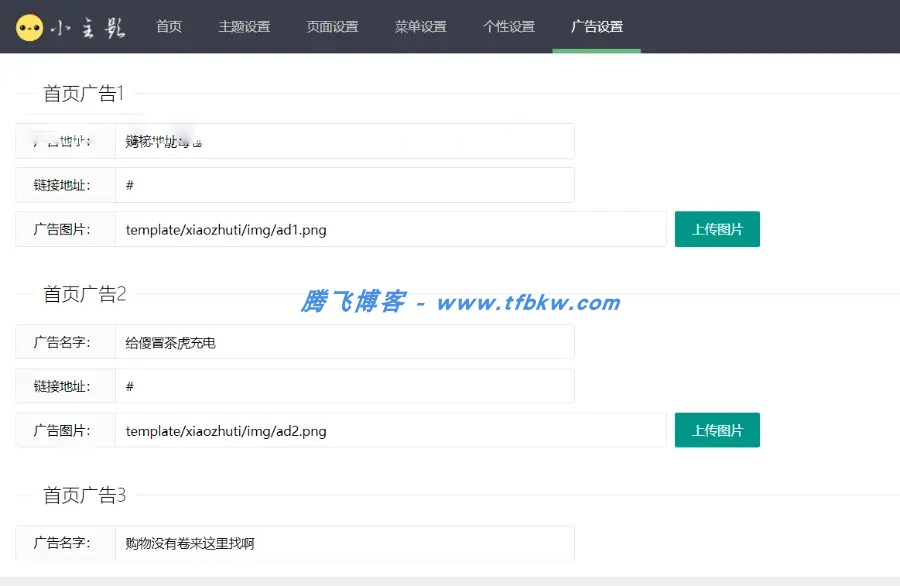The image size is (900, 586).
Task: Select the 首页 navigation menu item
Action: click(x=169, y=28)
